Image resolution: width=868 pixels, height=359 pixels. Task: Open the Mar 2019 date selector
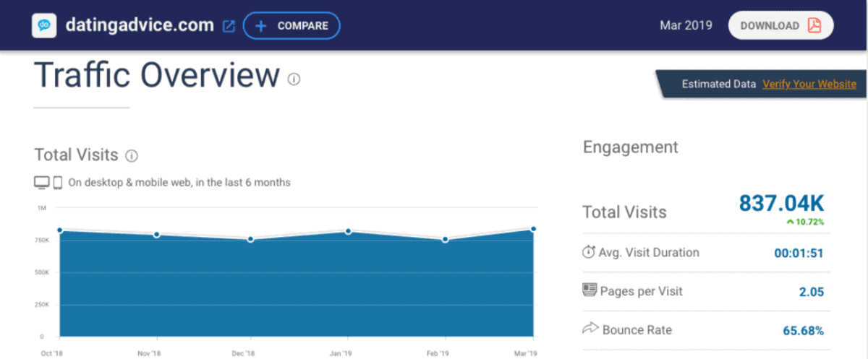pyautogui.click(x=685, y=26)
